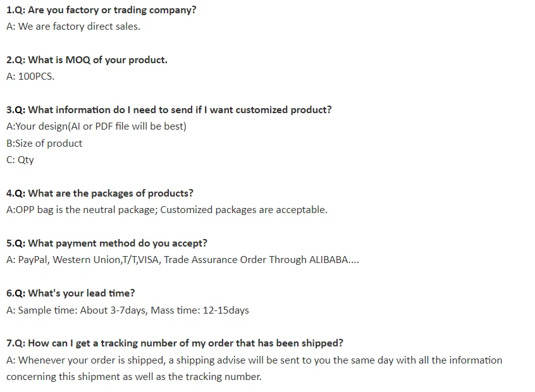
Task: Click the answer 'We are factory direct sales'
Action: [73, 27]
